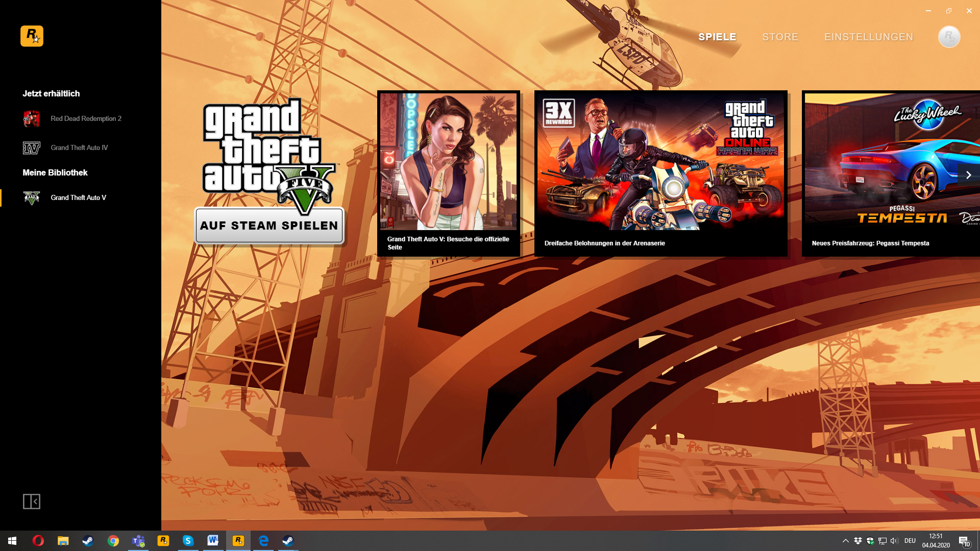980x551 pixels.
Task: Open the user profile avatar
Action: [x=949, y=37]
